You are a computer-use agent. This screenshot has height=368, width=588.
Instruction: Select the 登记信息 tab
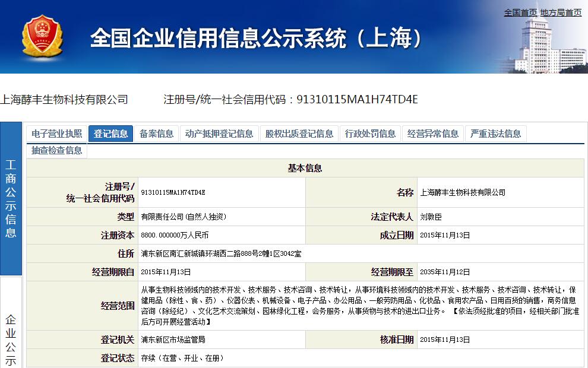[x=110, y=134]
